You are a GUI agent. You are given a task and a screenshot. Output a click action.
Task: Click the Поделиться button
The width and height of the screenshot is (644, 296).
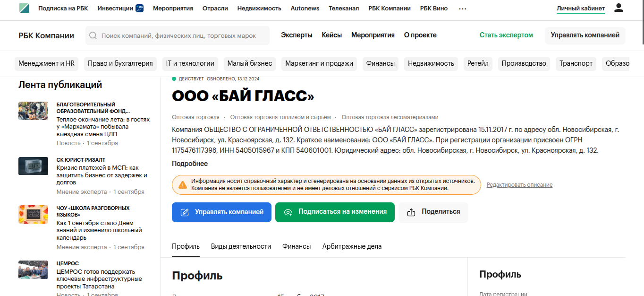coord(433,212)
